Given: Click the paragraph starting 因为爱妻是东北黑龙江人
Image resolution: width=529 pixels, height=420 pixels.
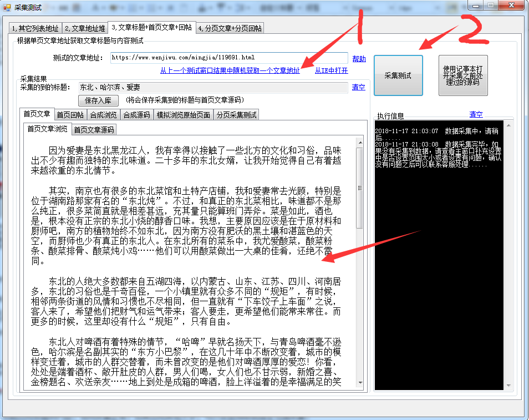Looking at the screenshot, I should tap(186, 160).
